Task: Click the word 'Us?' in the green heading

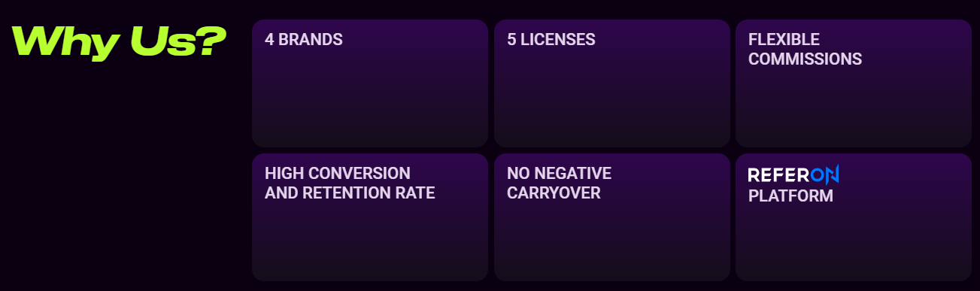Action: point(178,41)
